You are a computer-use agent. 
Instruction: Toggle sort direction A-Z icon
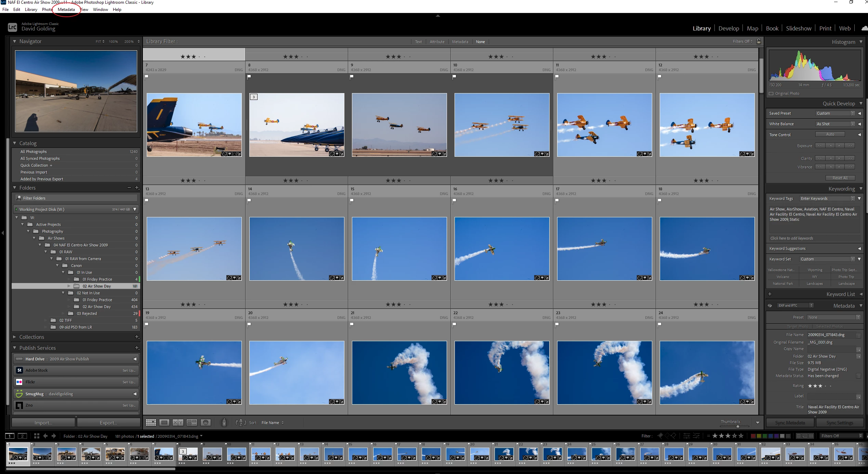[x=241, y=423]
